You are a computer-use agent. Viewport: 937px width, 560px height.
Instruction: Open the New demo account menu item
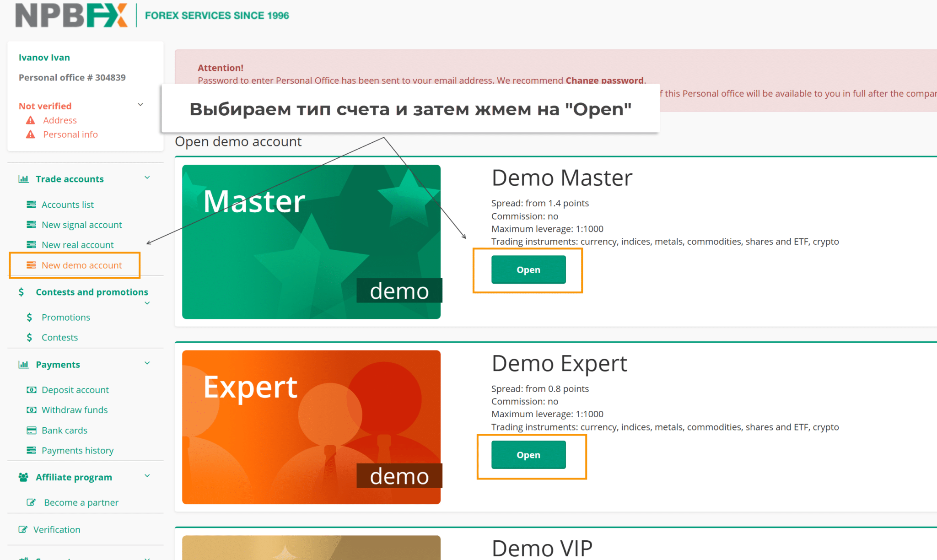(x=81, y=265)
